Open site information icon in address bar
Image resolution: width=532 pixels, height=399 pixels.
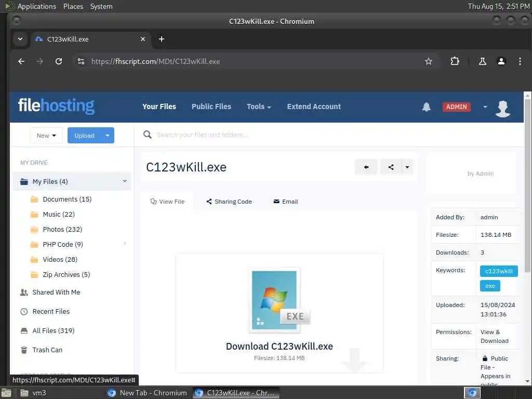pyautogui.click(x=81, y=61)
